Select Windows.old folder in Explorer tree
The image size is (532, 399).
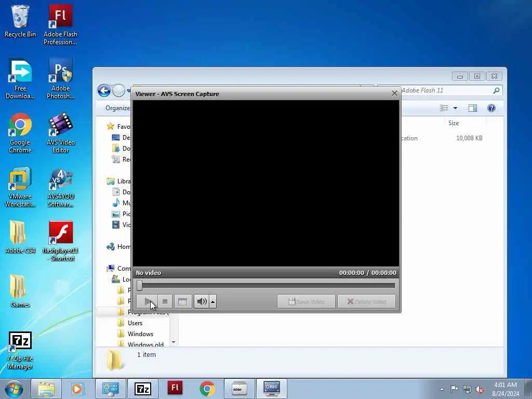coord(145,344)
